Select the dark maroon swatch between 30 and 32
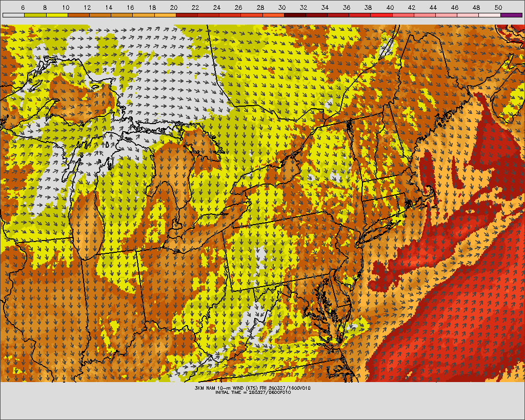525x420 pixels. tap(295, 15)
